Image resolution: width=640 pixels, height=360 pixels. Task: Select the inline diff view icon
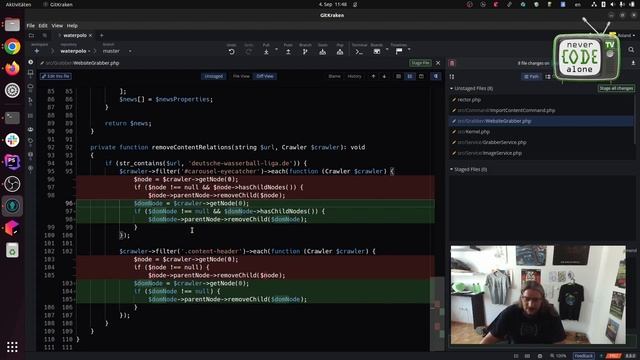(409, 76)
